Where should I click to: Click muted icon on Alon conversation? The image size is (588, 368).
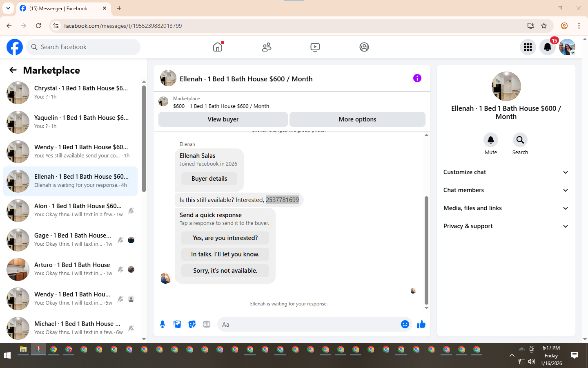131,211
